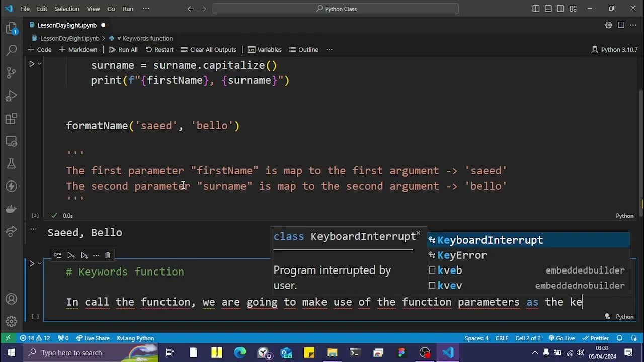
Task: Open the lightning bolt activity bar view
Action: coord(11,187)
